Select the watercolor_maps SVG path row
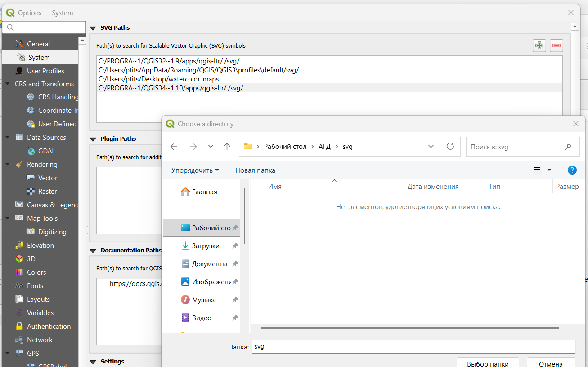Image resolution: width=588 pixels, height=367 pixels. (330, 79)
